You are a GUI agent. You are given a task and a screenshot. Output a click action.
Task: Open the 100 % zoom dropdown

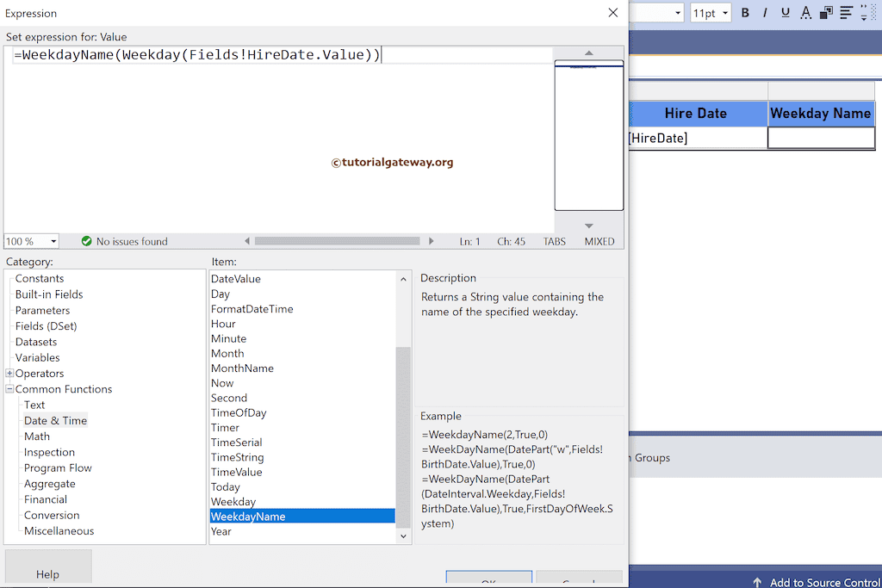coord(53,241)
